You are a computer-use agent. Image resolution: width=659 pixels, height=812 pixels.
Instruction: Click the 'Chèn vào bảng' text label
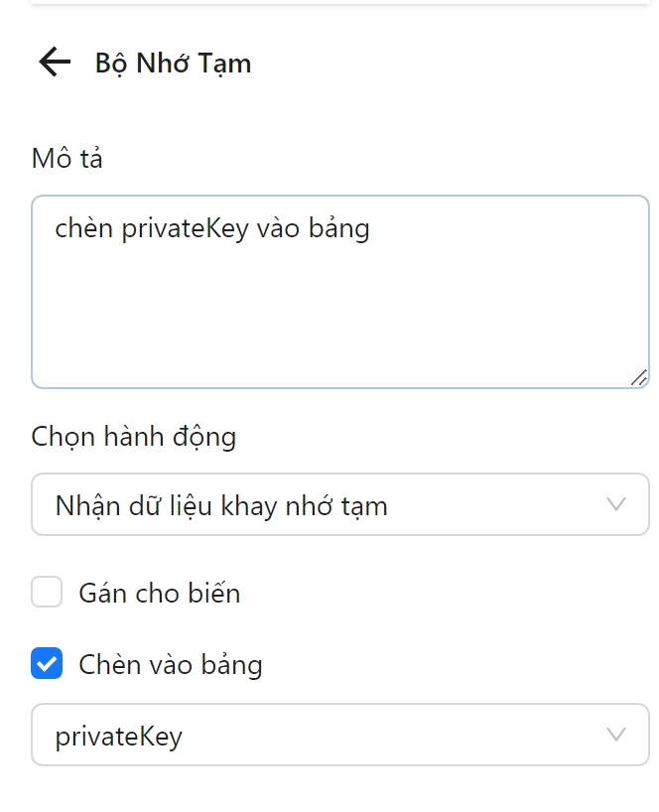point(170,664)
